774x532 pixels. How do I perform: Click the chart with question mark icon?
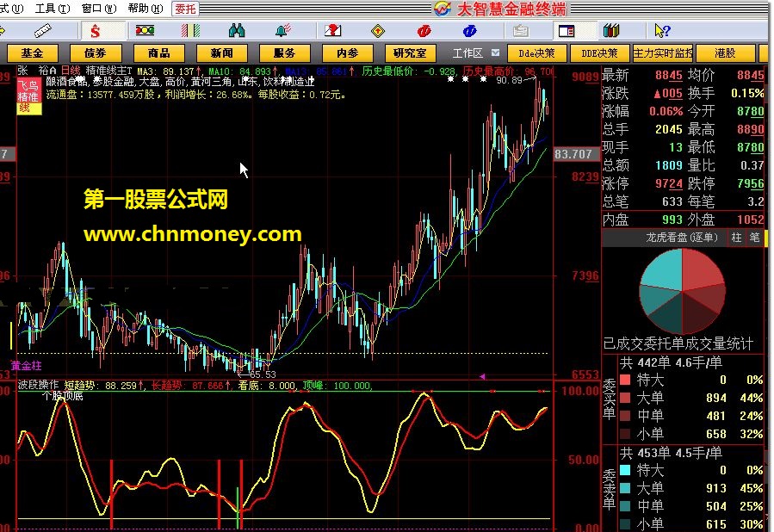pos(332,31)
